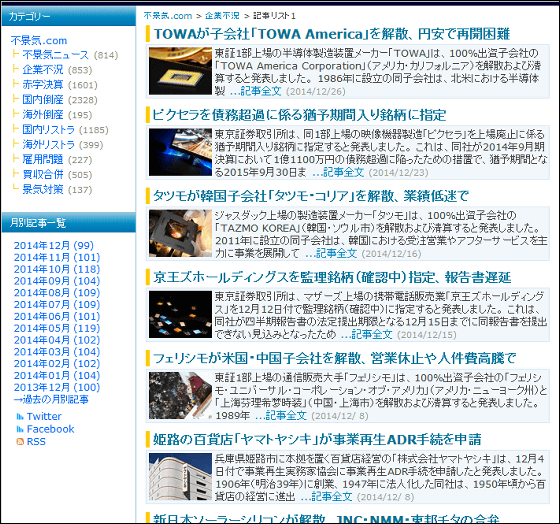Open タツモ韓国子会社 headline article
Image resolution: width=560 pixels, height=524 pixels.
pyautogui.click(x=311, y=196)
